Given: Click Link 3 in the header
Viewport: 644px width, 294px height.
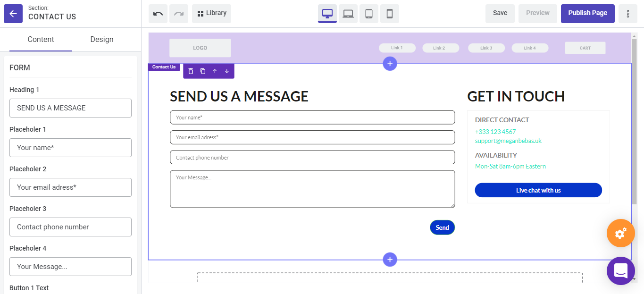Looking at the screenshot, I should [486, 48].
